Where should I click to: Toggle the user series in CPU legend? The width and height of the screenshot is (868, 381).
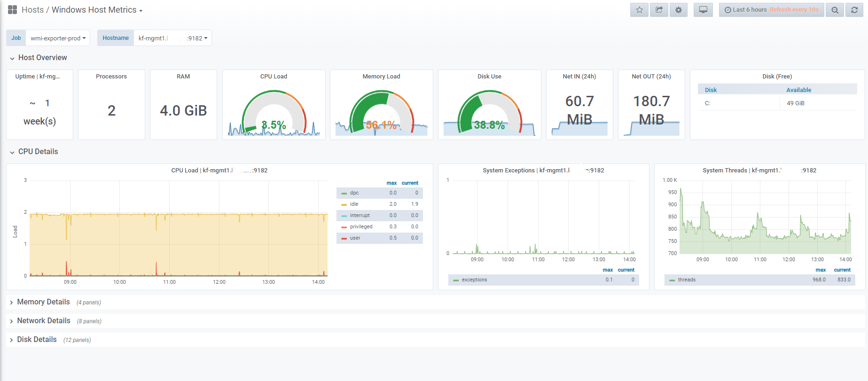[355, 238]
